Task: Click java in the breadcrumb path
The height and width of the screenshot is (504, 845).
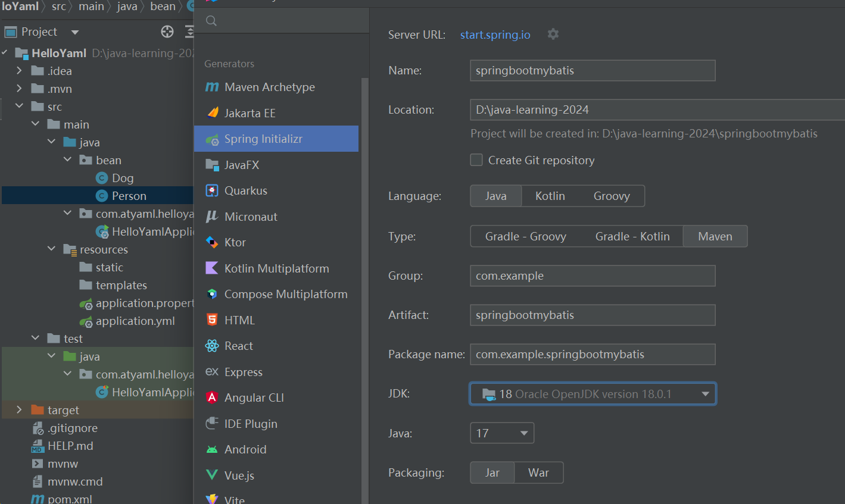Action: click(127, 7)
